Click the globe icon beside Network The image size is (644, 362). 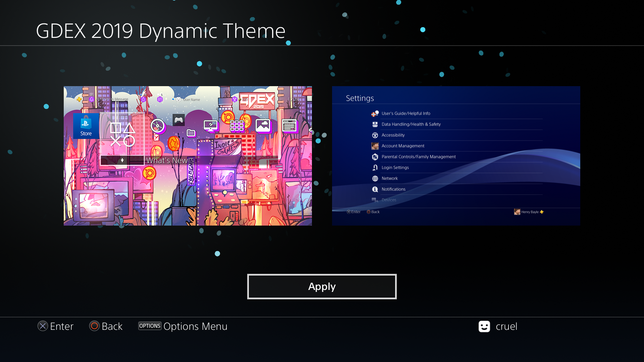tap(375, 179)
